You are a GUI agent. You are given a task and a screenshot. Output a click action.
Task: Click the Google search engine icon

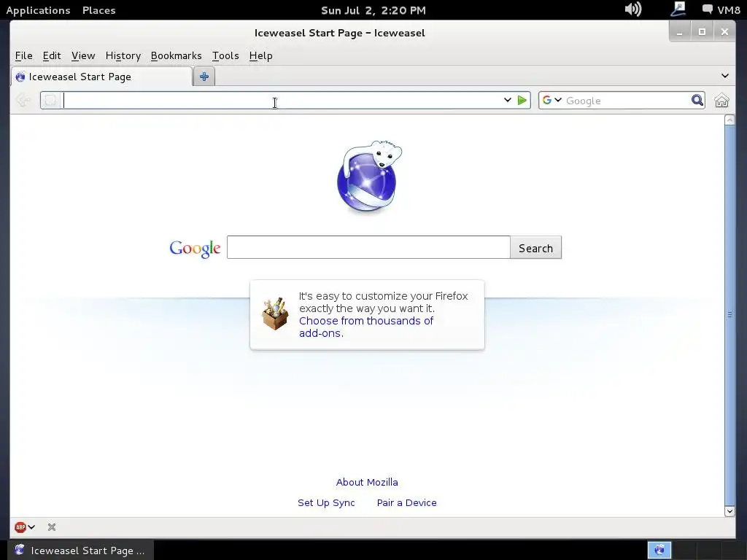(547, 100)
